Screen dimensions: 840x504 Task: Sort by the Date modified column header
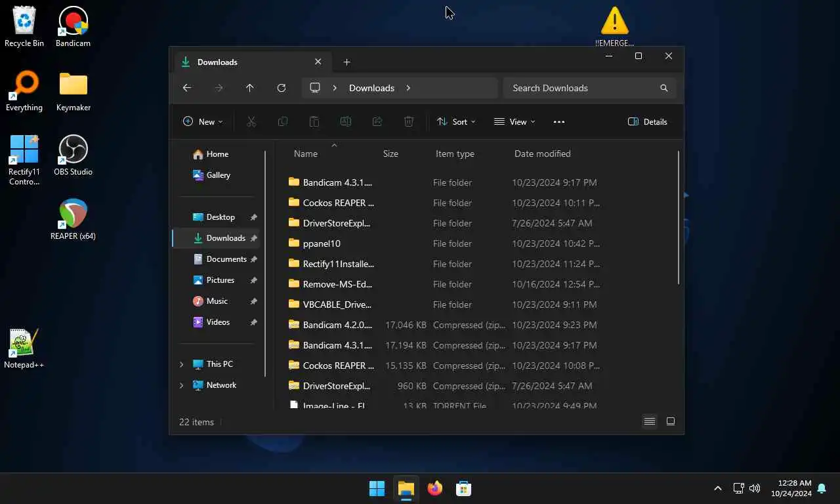click(x=542, y=154)
